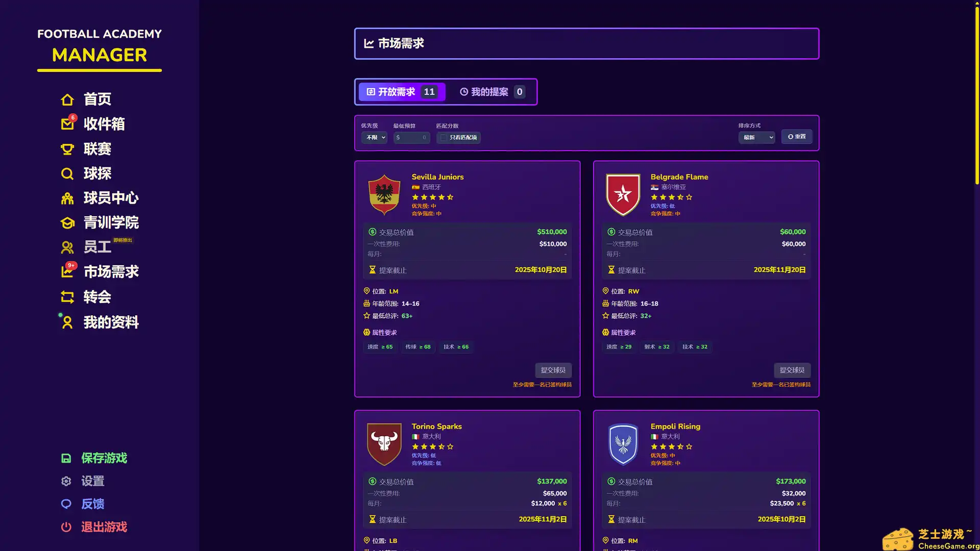Type in the 最低预算 budget field
Screen dimensions: 980x551
coord(411,137)
